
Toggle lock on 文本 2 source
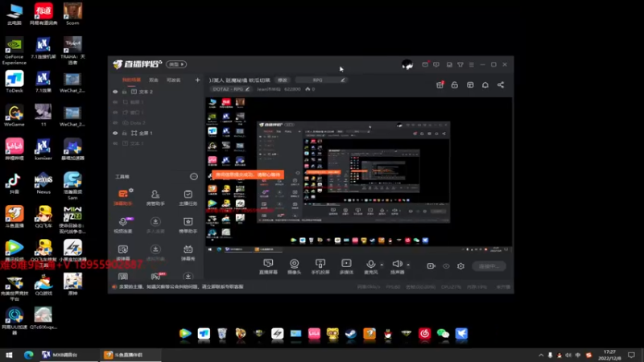(125, 92)
